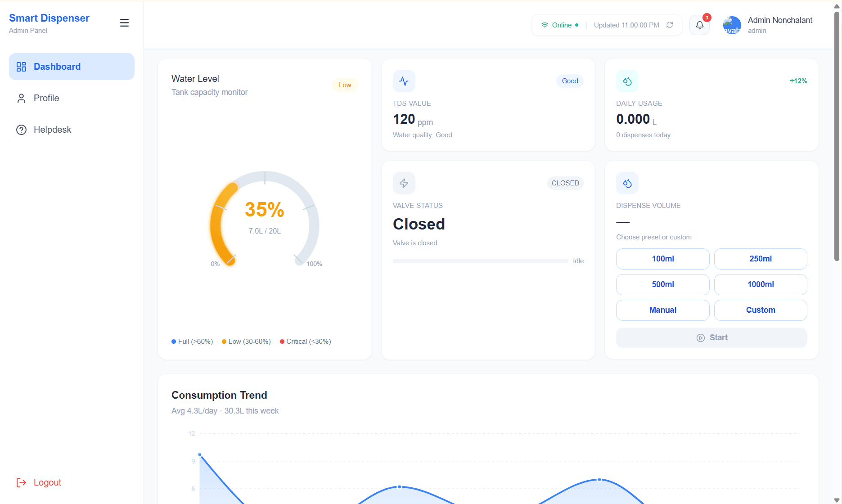Image resolution: width=842 pixels, height=504 pixels.
Task: Click the Full (>60%) legend entry
Action: click(x=192, y=342)
